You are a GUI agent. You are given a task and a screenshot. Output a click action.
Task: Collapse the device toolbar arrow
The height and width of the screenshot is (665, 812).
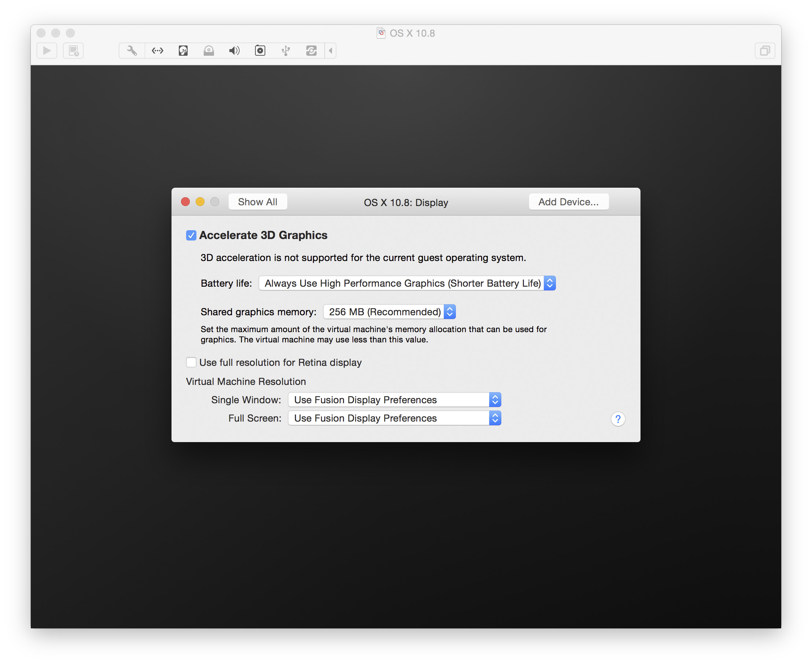tap(331, 51)
